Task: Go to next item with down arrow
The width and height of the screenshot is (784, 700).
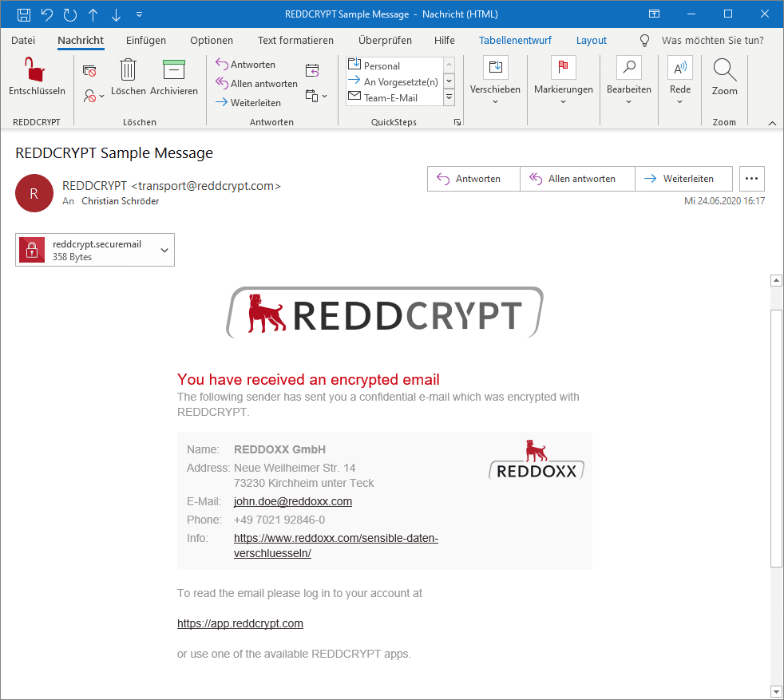Action: pyautogui.click(x=116, y=14)
